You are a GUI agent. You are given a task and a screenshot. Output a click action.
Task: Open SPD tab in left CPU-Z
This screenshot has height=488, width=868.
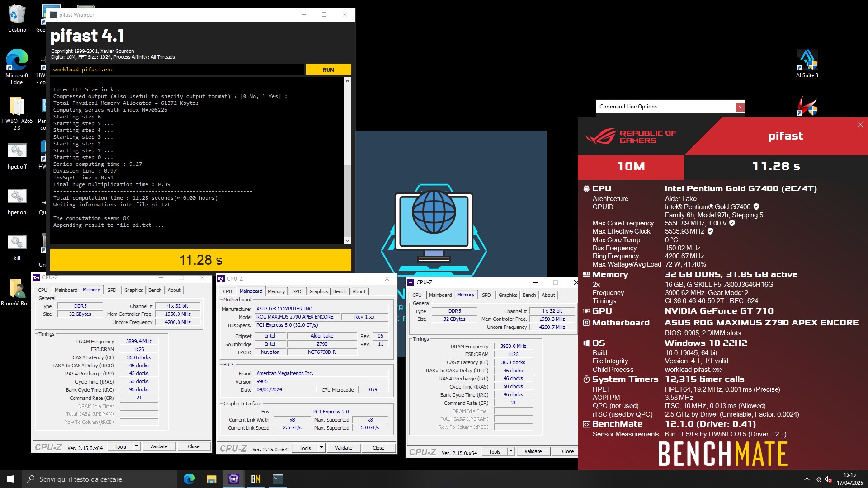coord(112,290)
